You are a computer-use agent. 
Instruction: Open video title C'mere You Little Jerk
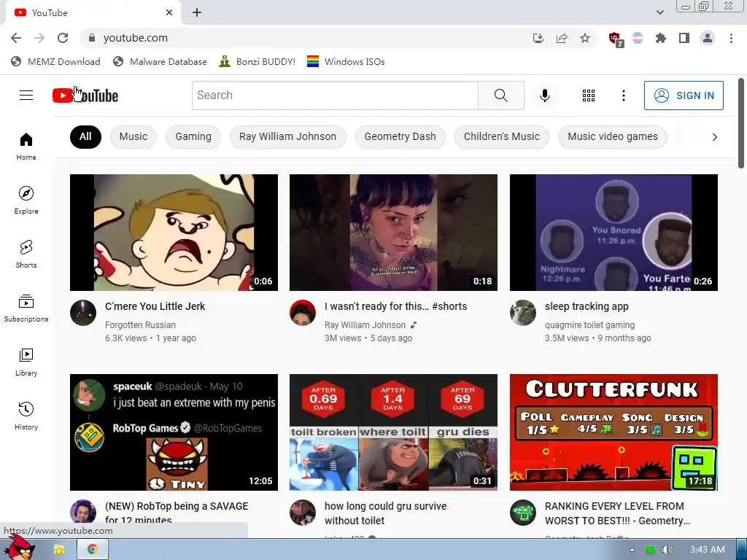(x=155, y=306)
